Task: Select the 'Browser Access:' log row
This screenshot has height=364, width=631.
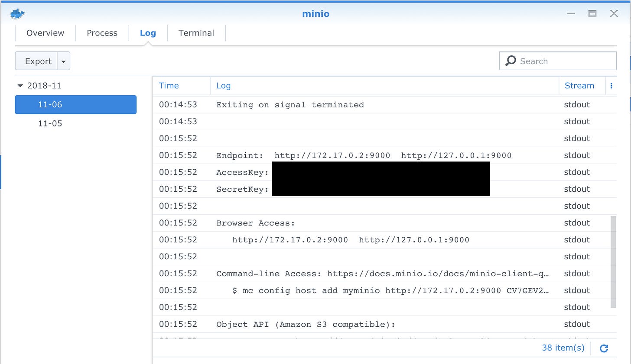Action: point(385,223)
